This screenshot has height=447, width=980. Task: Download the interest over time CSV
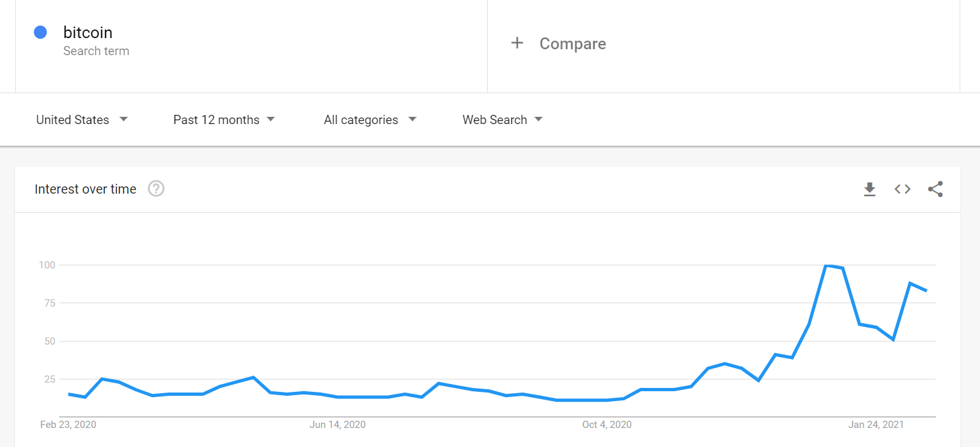(x=870, y=189)
